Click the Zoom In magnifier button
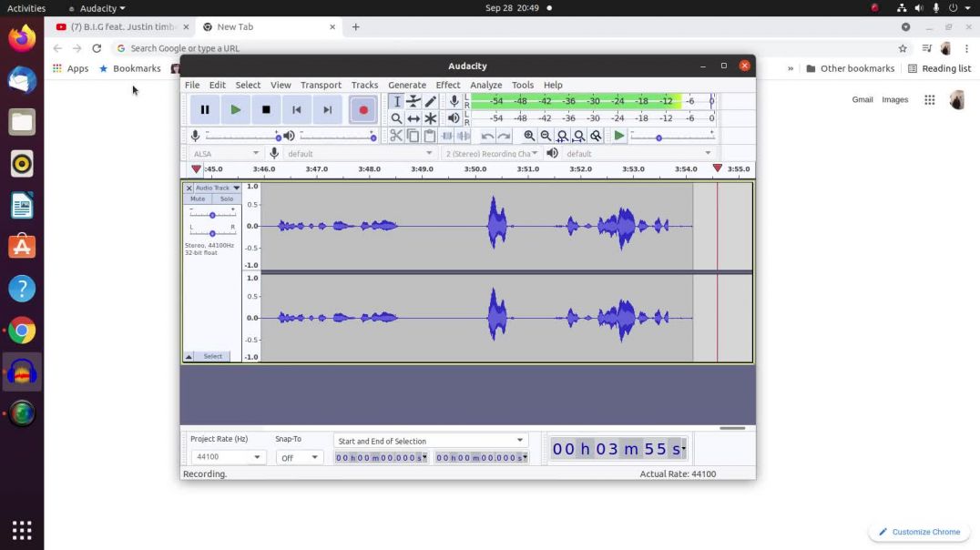Image resolution: width=980 pixels, height=550 pixels. tap(529, 136)
